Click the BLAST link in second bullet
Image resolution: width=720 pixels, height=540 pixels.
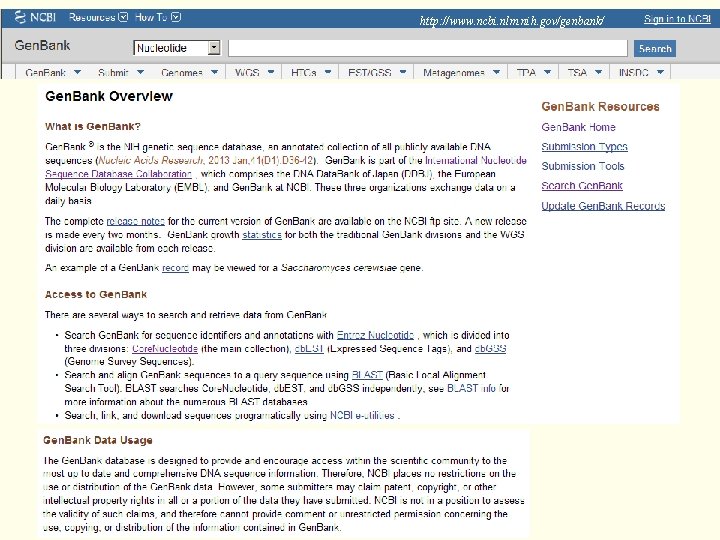pyautogui.click(x=367, y=375)
